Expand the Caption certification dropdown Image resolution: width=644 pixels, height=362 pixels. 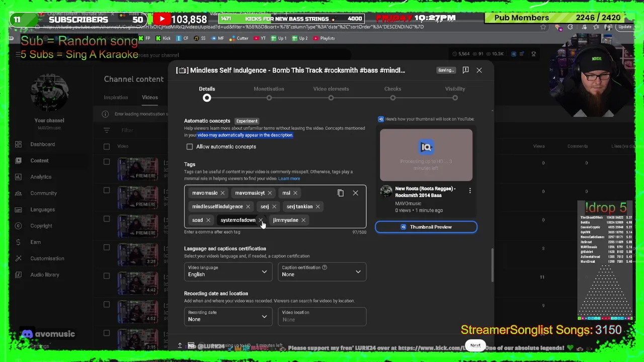coord(322,271)
